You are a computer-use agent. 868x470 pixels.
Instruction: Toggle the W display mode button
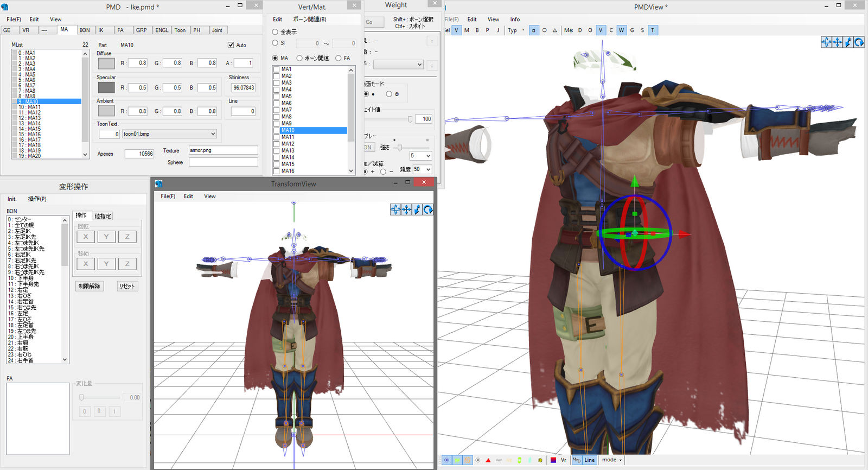click(621, 30)
